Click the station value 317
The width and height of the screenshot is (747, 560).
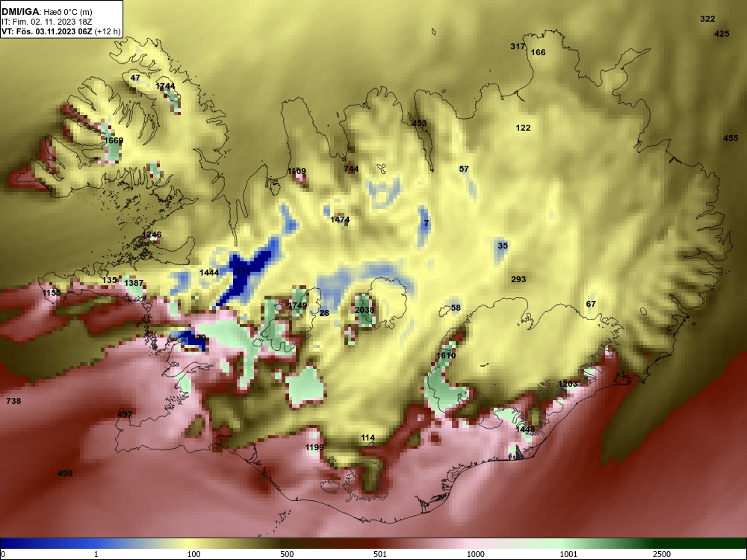[518, 46]
